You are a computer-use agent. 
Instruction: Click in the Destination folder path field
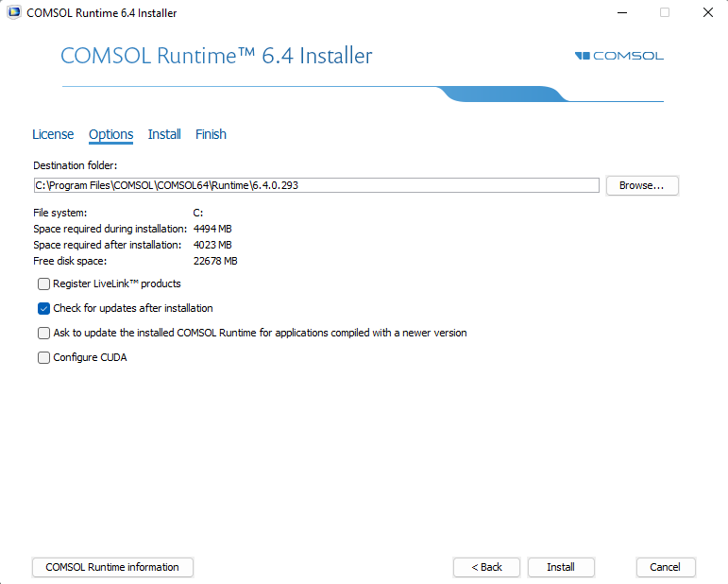(x=315, y=185)
